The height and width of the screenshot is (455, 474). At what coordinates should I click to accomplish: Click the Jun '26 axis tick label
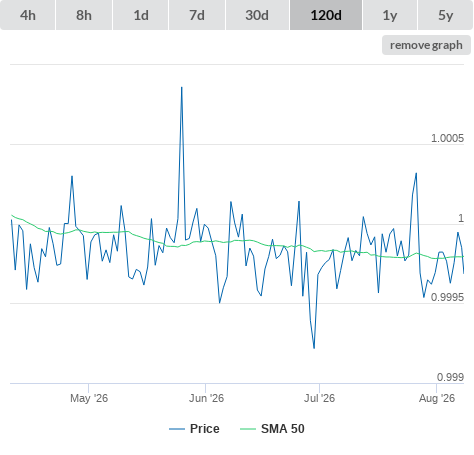coord(206,398)
